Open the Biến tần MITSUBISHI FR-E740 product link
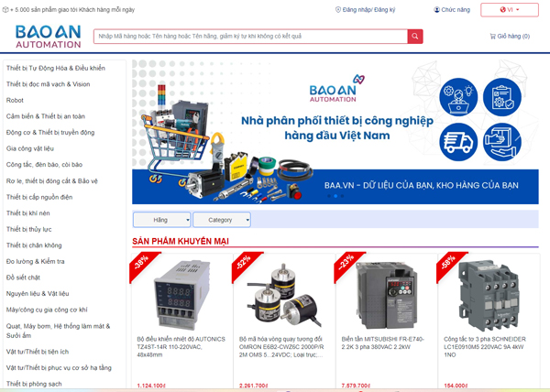 click(x=382, y=343)
